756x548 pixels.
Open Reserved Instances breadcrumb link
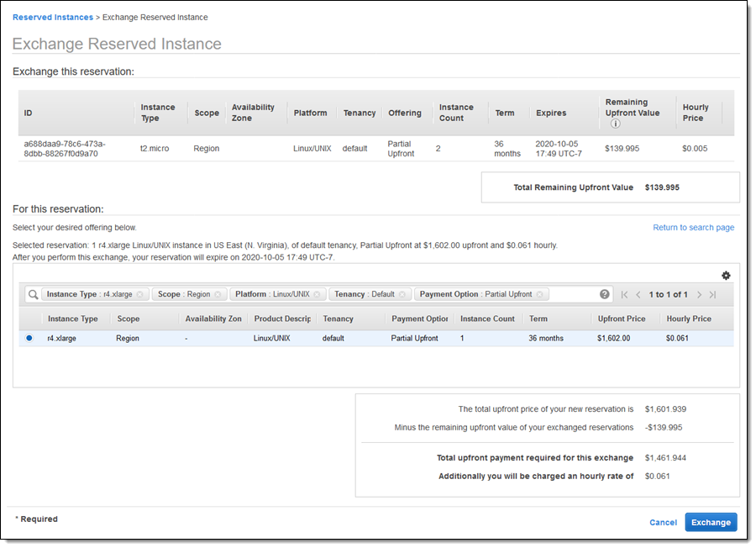pos(52,17)
